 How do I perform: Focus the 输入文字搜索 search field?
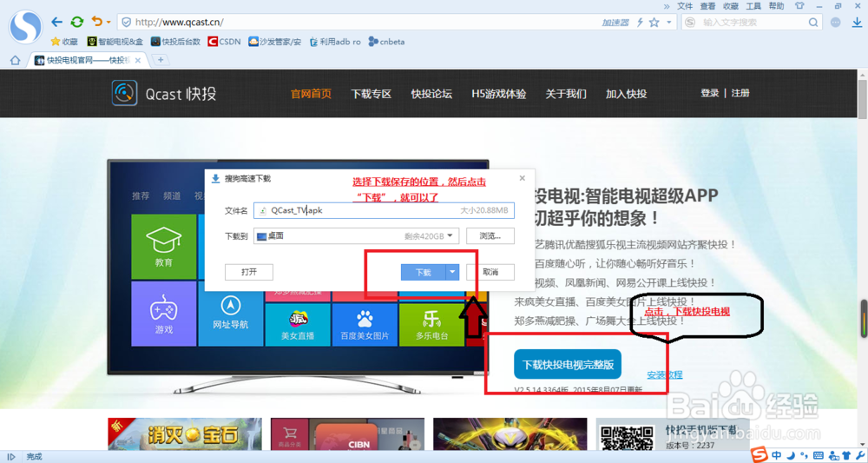tap(753, 23)
